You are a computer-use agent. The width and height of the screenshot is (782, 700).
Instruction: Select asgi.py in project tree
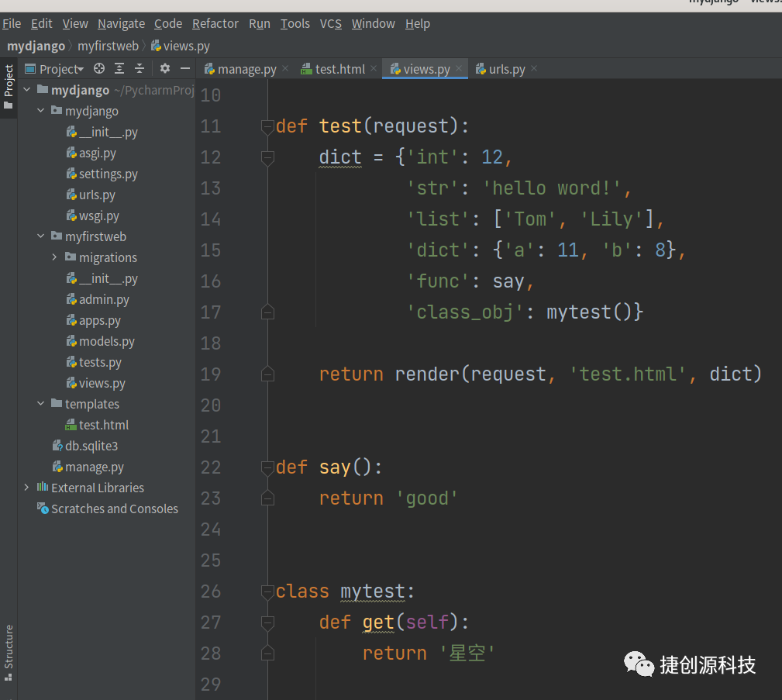coord(91,153)
